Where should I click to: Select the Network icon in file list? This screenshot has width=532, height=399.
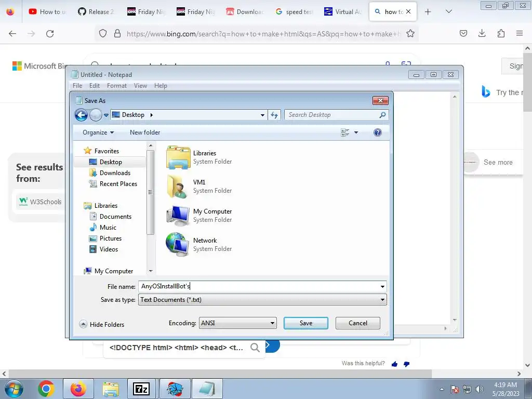(x=178, y=244)
